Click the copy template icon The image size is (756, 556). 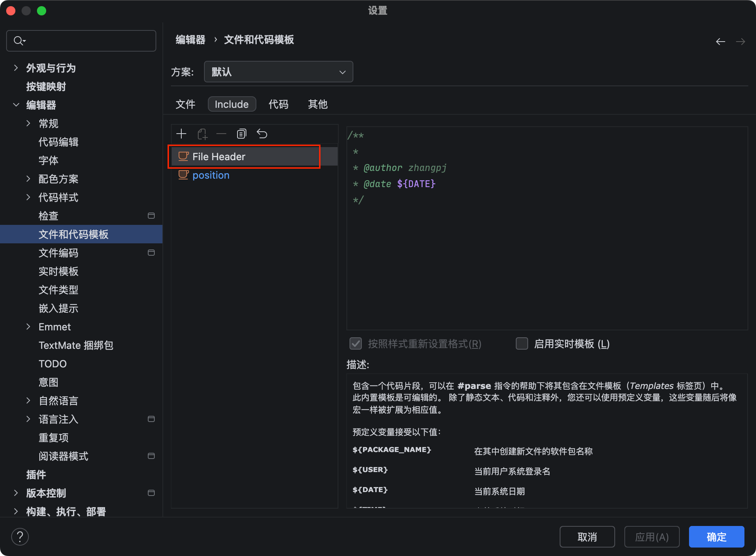(x=241, y=134)
